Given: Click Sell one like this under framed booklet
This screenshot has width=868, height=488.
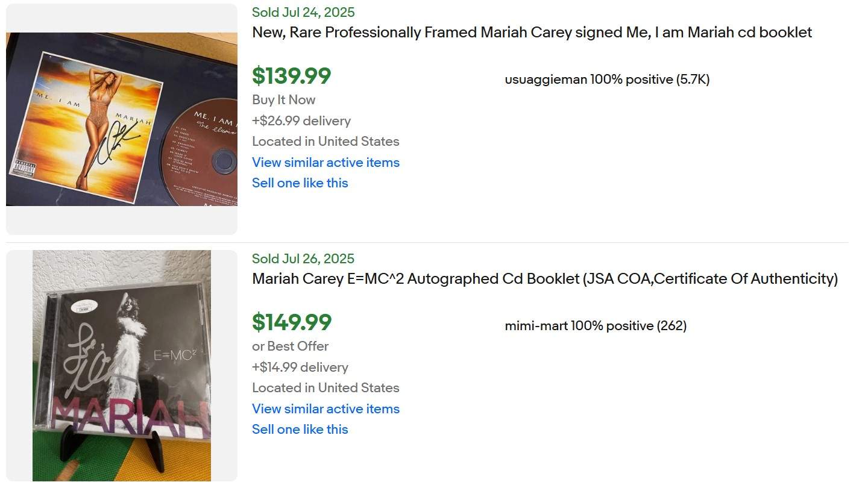Looking at the screenshot, I should coord(300,183).
